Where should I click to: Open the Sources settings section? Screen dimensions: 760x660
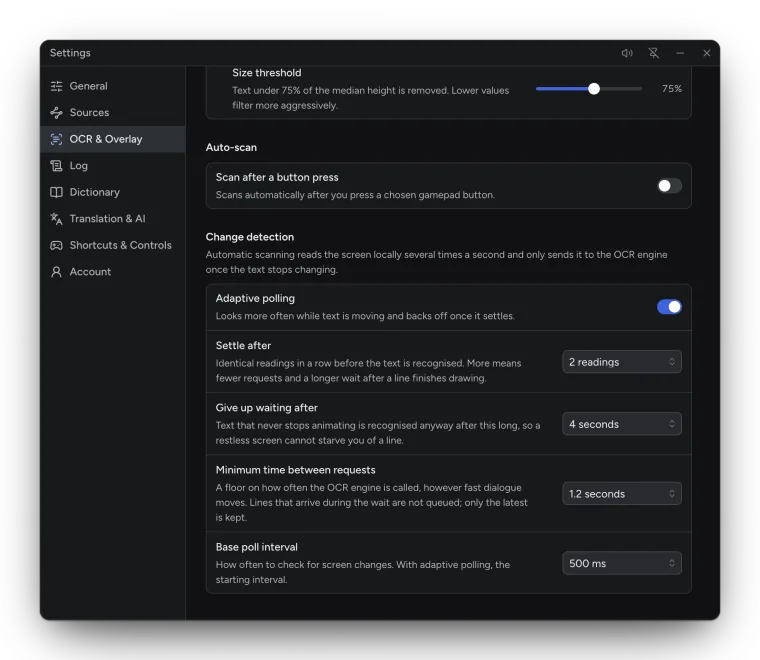click(113, 113)
